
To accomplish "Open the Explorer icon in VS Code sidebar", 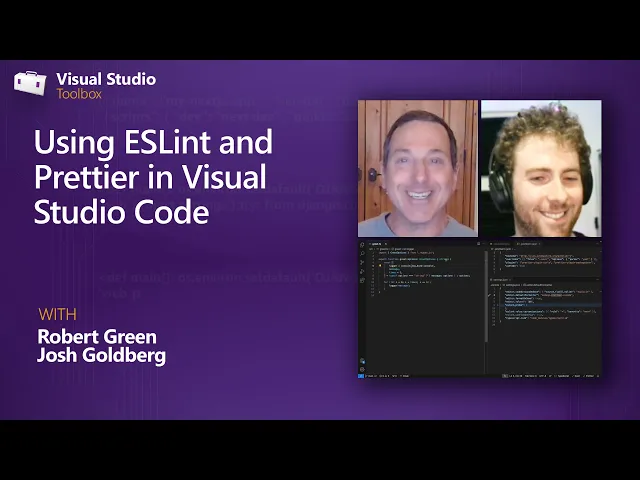I will tap(362, 245).
